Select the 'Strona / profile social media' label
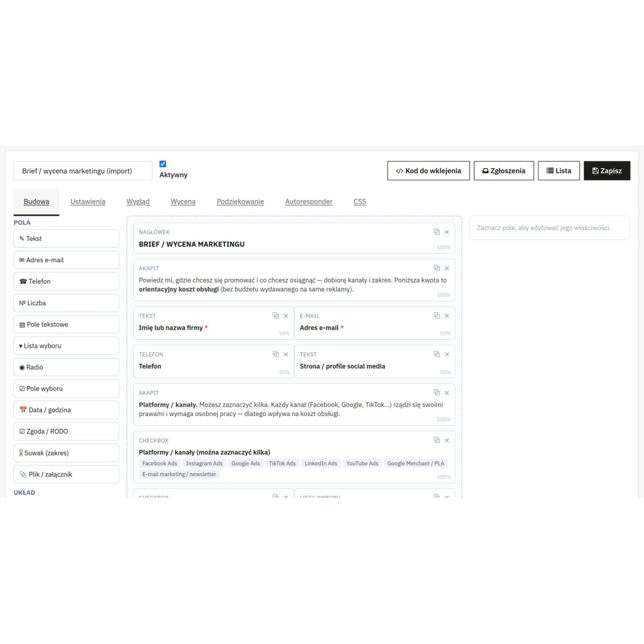644x644 pixels. click(343, 366)
